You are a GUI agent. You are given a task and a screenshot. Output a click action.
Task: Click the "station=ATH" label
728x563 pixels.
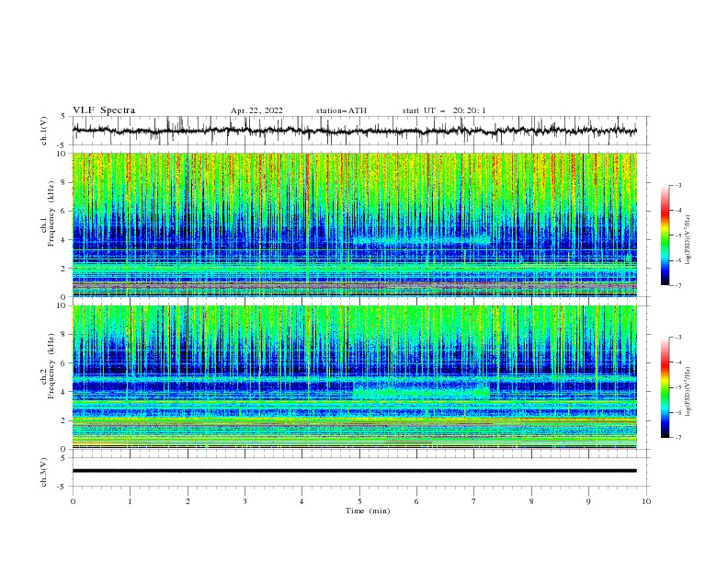click(x=341, y=110)
